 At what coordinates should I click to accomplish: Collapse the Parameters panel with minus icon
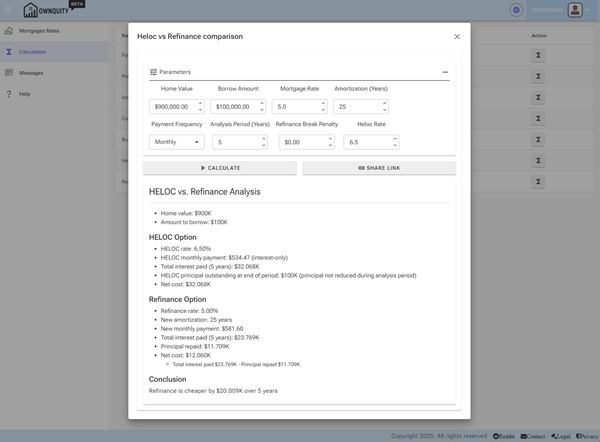point(445,72)
